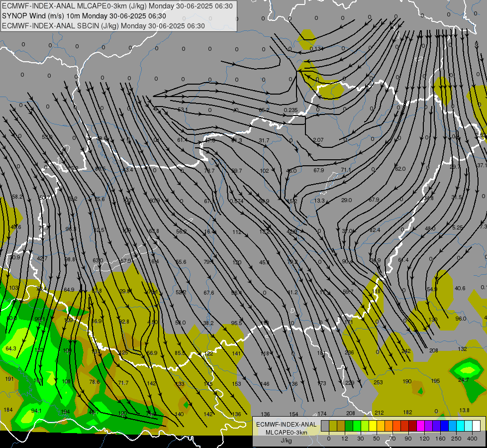Click the map value '191'

[x=9, y=379]
